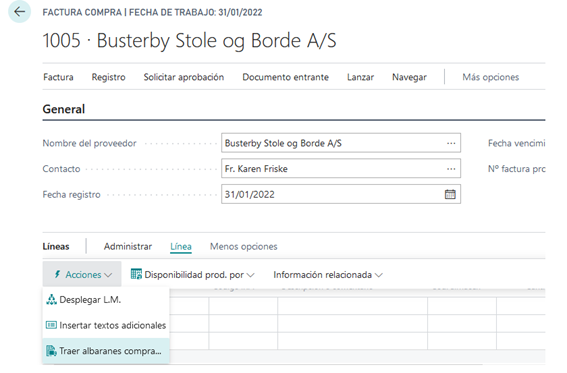This screenshot has height=373, width=567.
Task: Open lookup dots for Contacto field
Action: coord(451,169)
